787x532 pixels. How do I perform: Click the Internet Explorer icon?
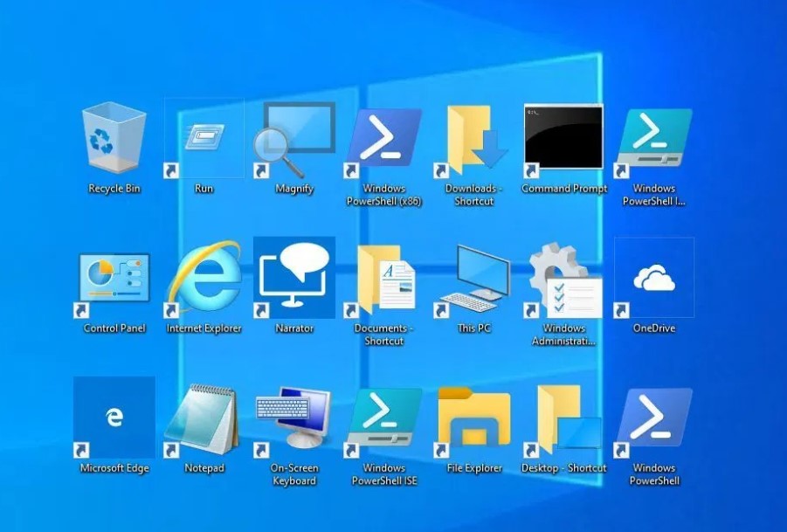point(204,279)
